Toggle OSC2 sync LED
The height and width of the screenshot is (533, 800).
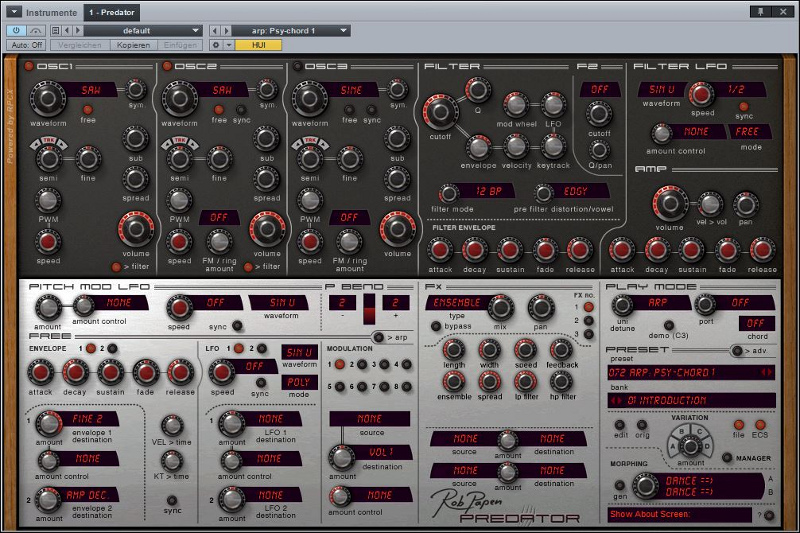pyautogui.click(x=241, y=110)
